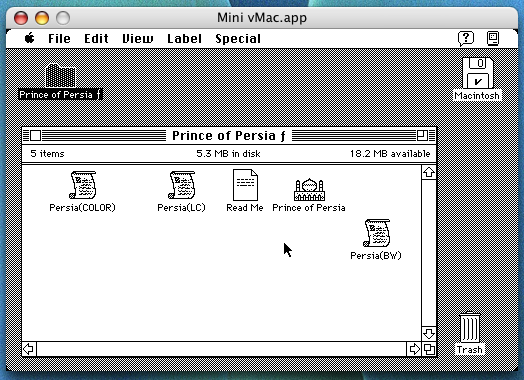Click the Read Me file name label
Screen dimensions: 524x380
[245, 208]
